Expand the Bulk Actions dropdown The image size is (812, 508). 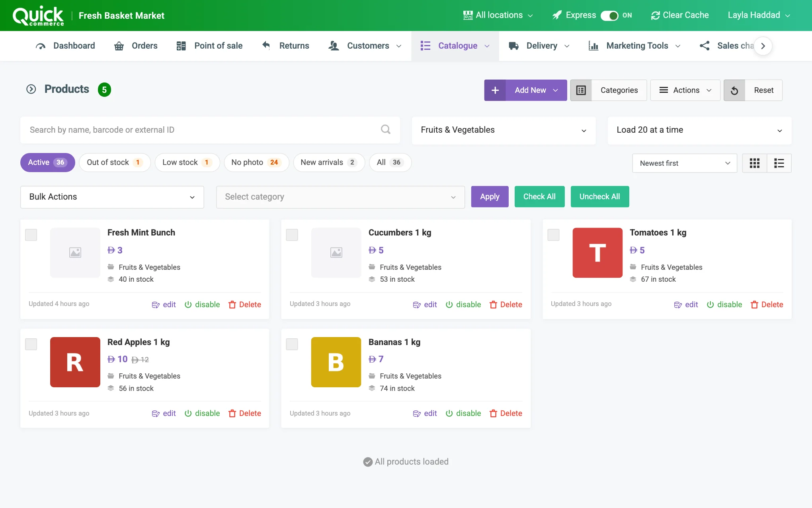[x=112, y=197]
